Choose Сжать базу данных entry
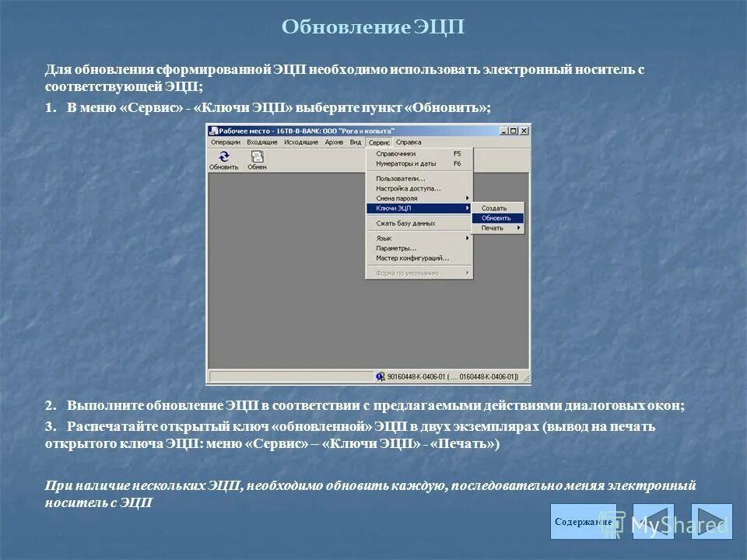Image resolution: width=747 pixels, height=560 pixels. pyautogui.click(x=419, y=223)
